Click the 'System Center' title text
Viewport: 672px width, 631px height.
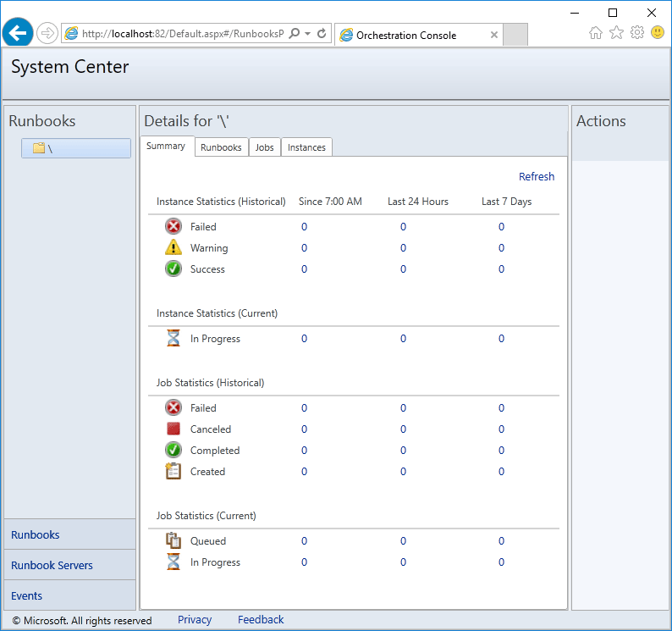[70, 67]
